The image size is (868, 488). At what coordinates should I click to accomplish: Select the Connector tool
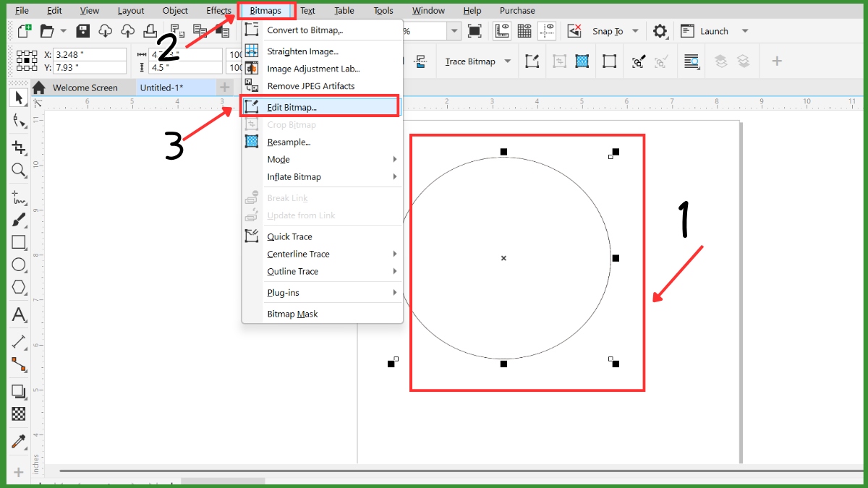coord(19,364)
